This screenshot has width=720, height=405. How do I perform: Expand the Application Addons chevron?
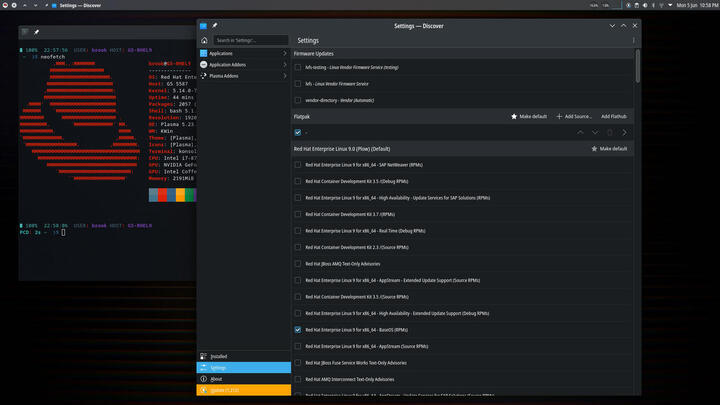click(285, 65)
